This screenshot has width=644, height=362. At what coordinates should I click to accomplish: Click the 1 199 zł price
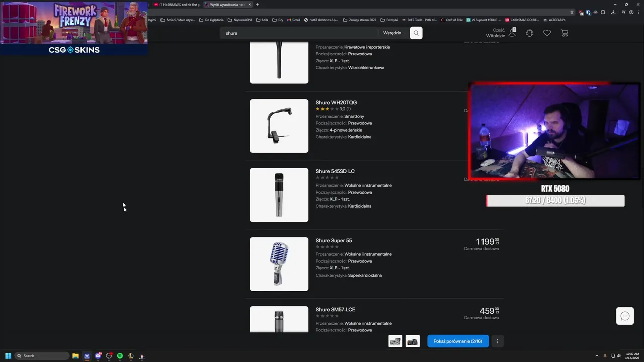[488, 242]
